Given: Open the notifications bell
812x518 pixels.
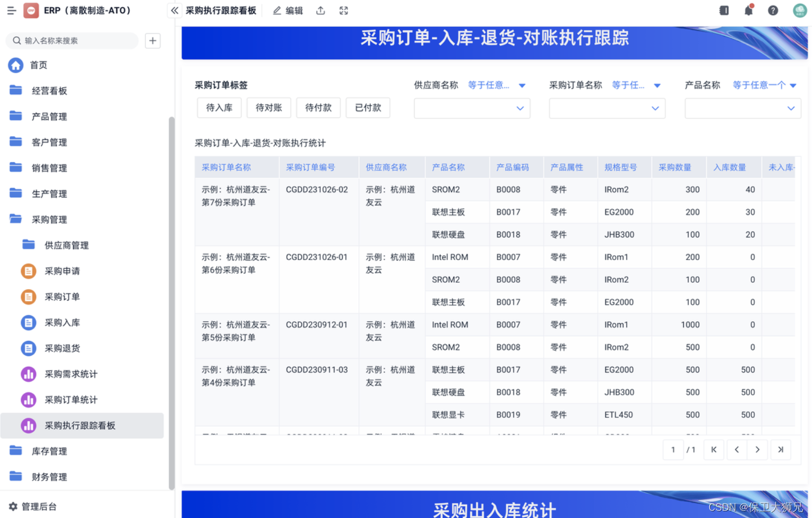Looking at the screenshot, I should click(748, 10).
